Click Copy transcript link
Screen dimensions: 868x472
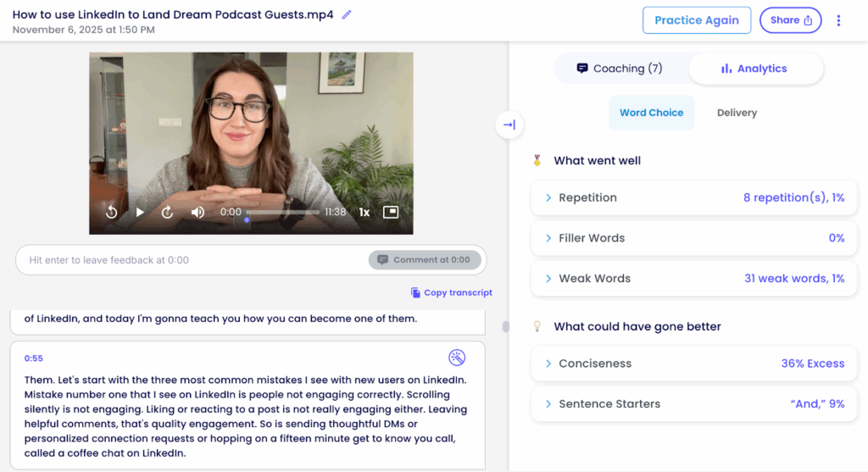(x=451, y=292)
